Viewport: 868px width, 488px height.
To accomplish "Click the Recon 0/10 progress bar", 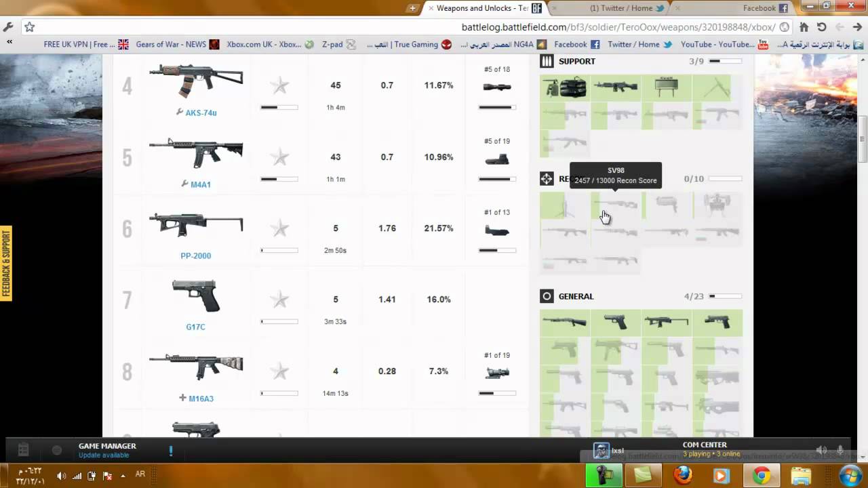I will click(x=725, y=179).
